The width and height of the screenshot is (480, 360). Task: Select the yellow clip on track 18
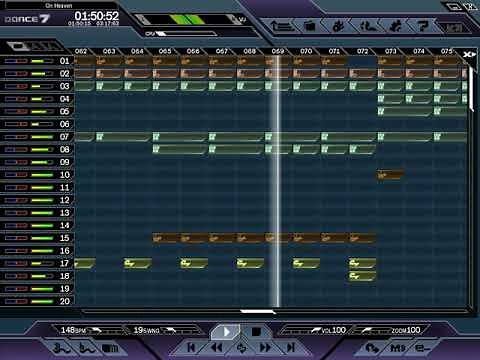click(363, 276)
